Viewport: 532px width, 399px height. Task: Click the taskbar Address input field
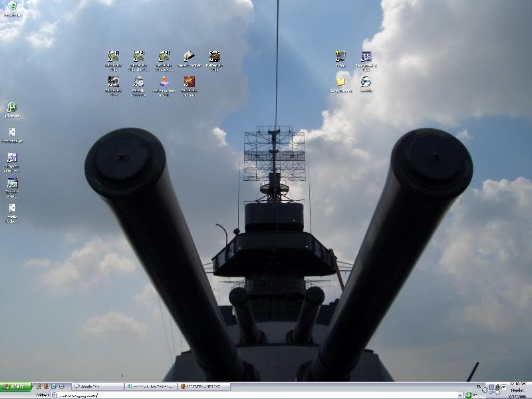[257, 395]
